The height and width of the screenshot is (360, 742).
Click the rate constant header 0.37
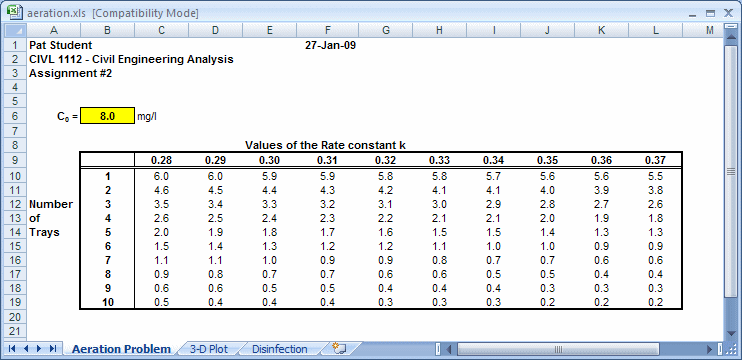[x=655, y=160]
